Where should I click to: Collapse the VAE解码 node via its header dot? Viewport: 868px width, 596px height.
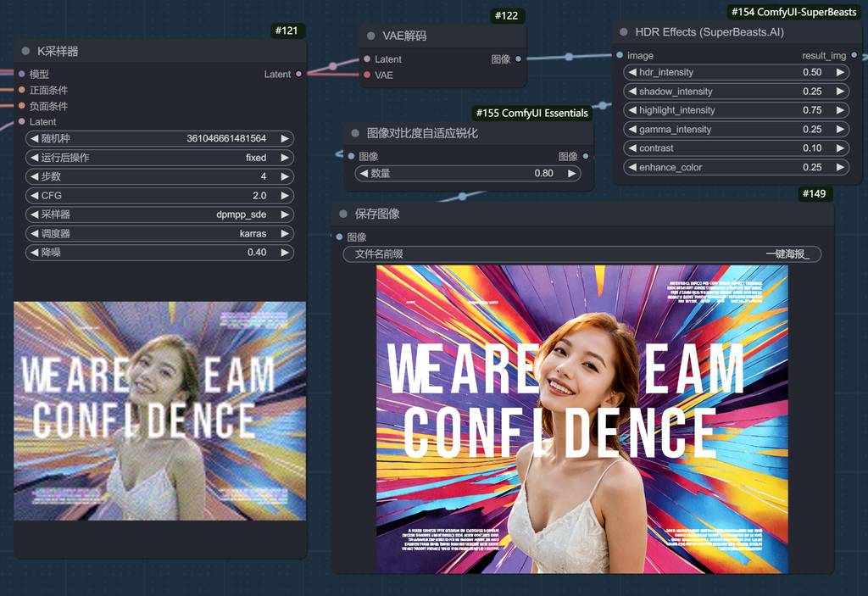click(370, 36)
